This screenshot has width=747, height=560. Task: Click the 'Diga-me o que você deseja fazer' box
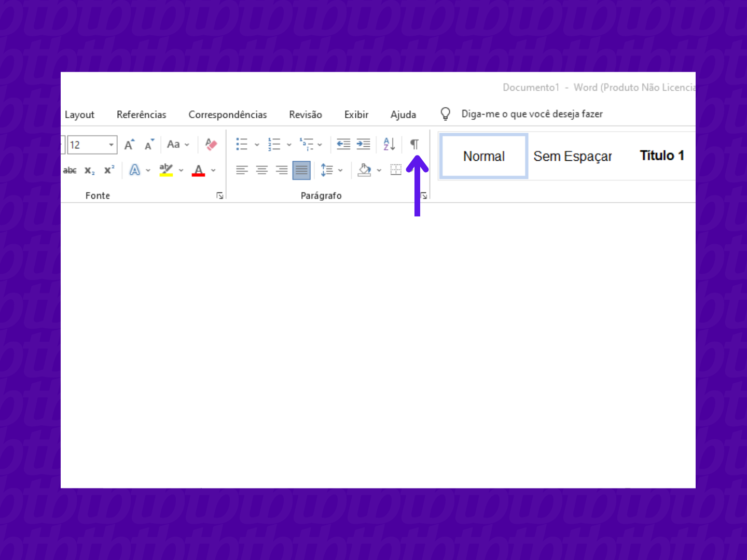(x=532, y=114)
